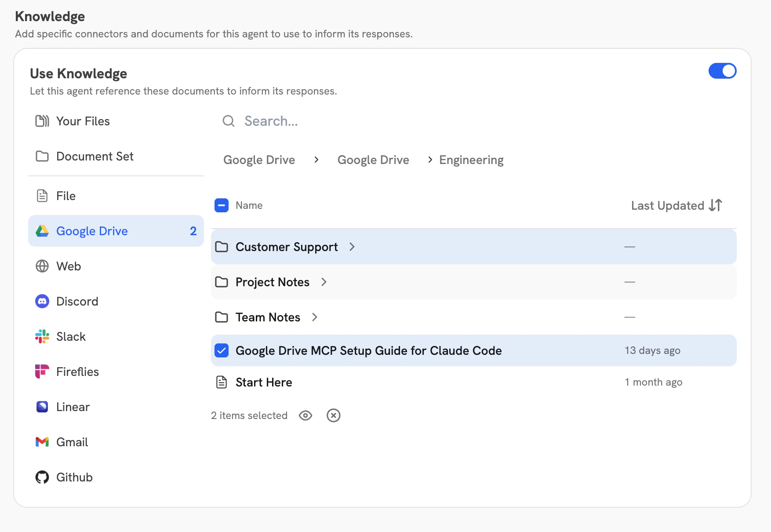
Task: Switch to Document Set section
Action: coord(95,157)
